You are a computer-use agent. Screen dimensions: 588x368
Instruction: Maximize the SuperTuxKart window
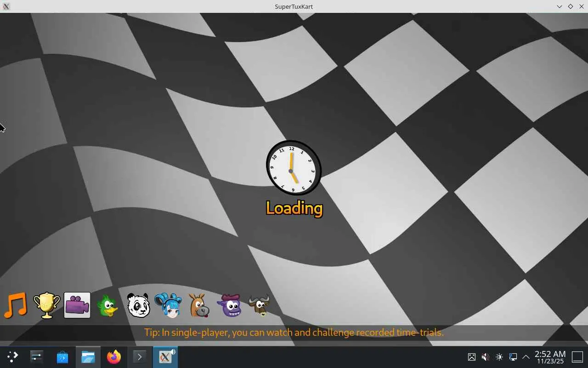click(571, 6)
